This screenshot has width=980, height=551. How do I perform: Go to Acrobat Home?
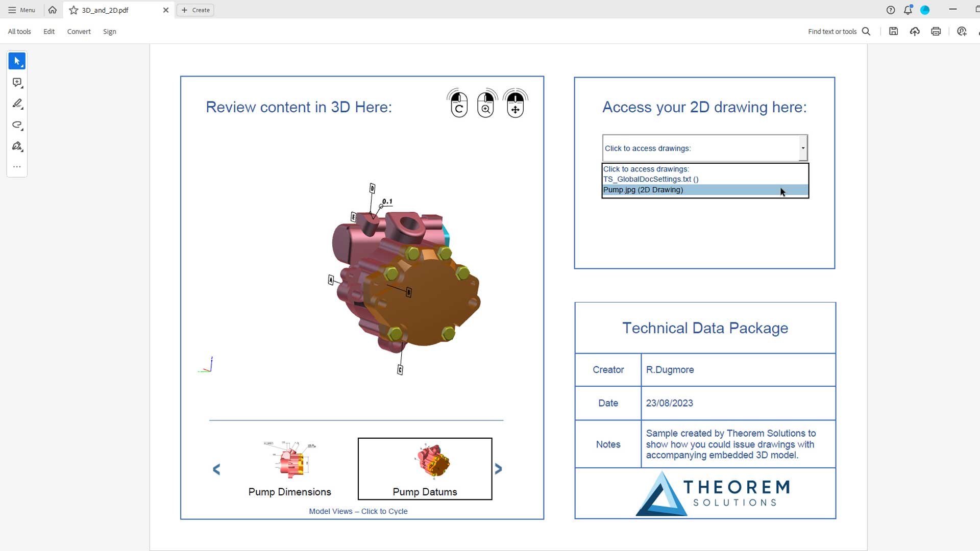point(52,10)
